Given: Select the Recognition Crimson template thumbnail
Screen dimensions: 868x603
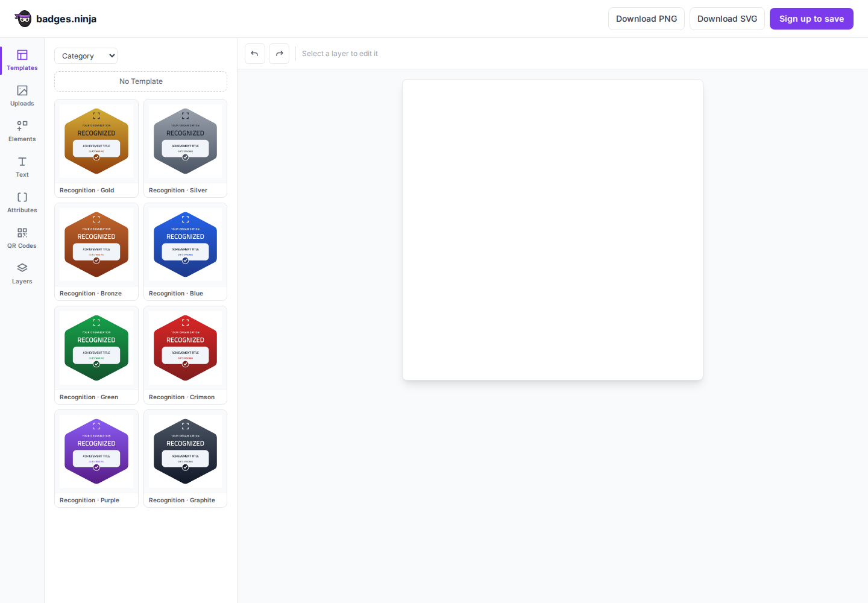Looking at the screenshot, I should pyautogui.click(x=185, y=348).
